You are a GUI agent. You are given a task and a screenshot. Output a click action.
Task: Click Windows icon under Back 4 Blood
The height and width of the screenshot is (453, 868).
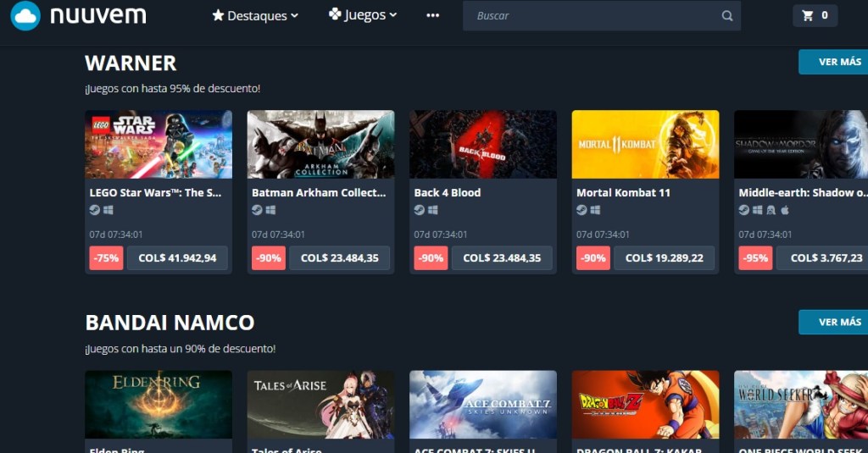point(433,210)
